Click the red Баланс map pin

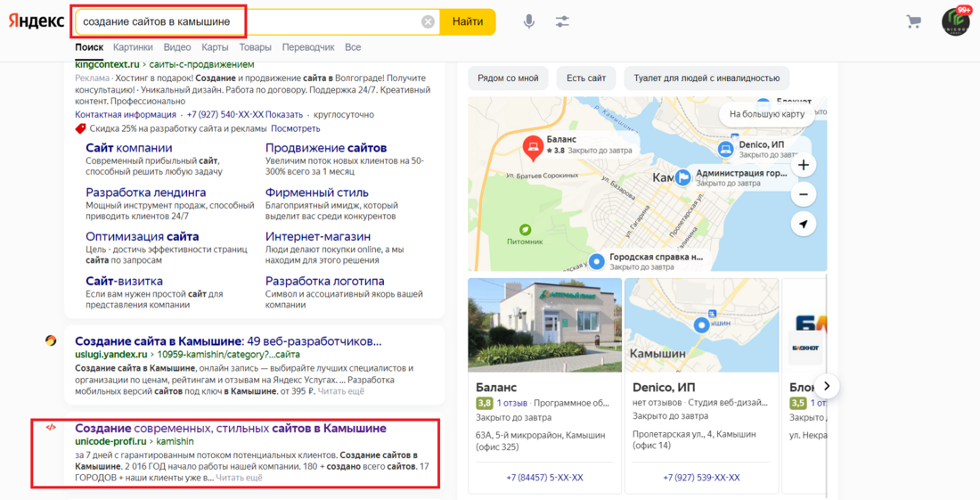pyautogui.click(x=533, y=149)
